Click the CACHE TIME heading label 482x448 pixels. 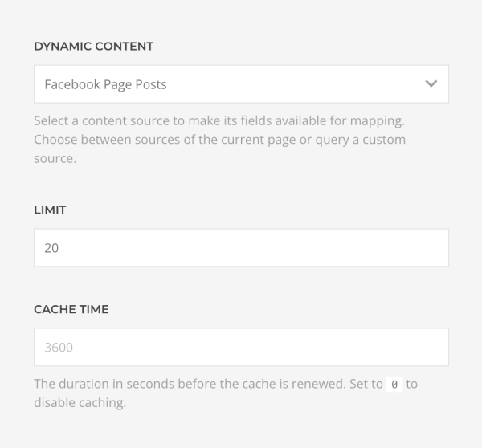(71, 309)
